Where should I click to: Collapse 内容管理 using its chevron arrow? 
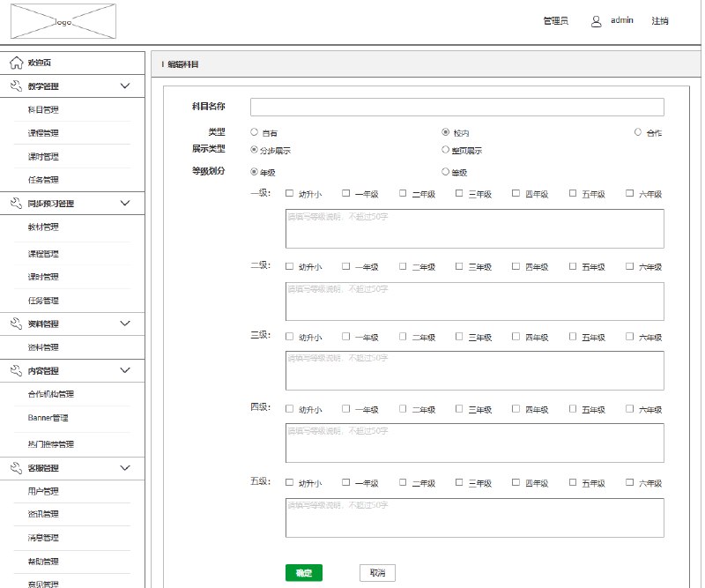(x=125, y=370)
